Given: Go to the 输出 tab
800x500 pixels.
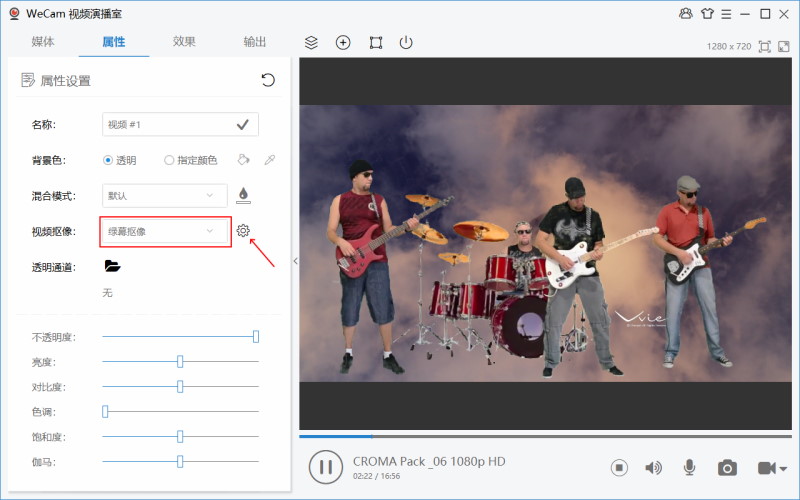Looking at the screenshot, I should click(x=255, y=42).
